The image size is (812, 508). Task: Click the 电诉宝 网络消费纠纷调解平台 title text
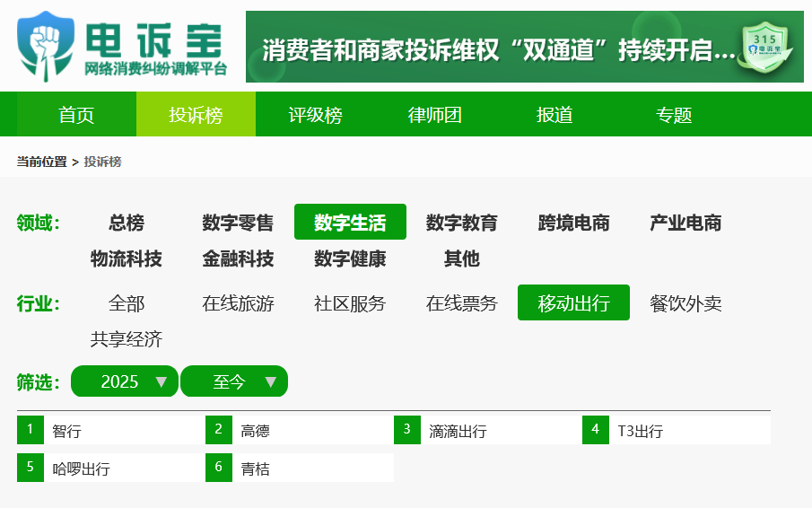tap(155, 49)
